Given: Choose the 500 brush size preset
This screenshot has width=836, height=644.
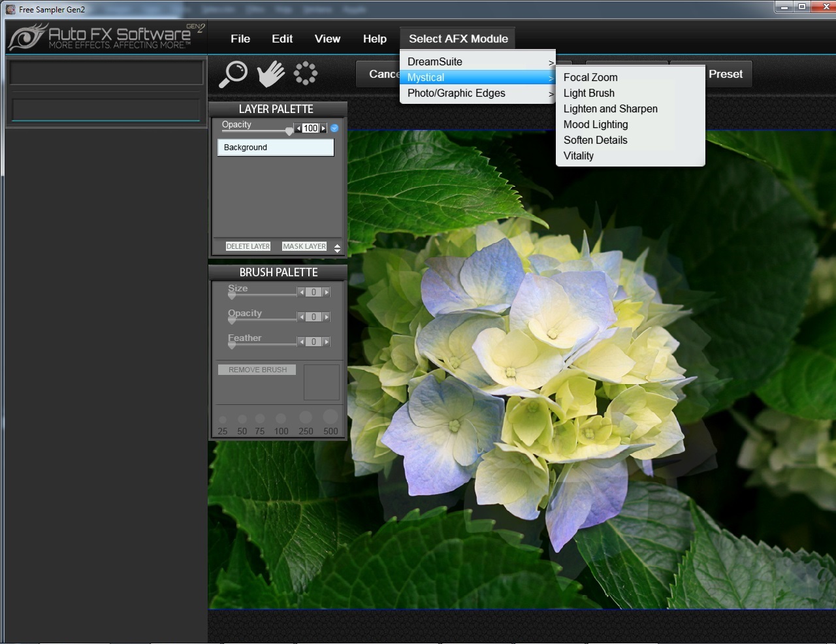Looking at the screenshot, I should tap(330, 423).
